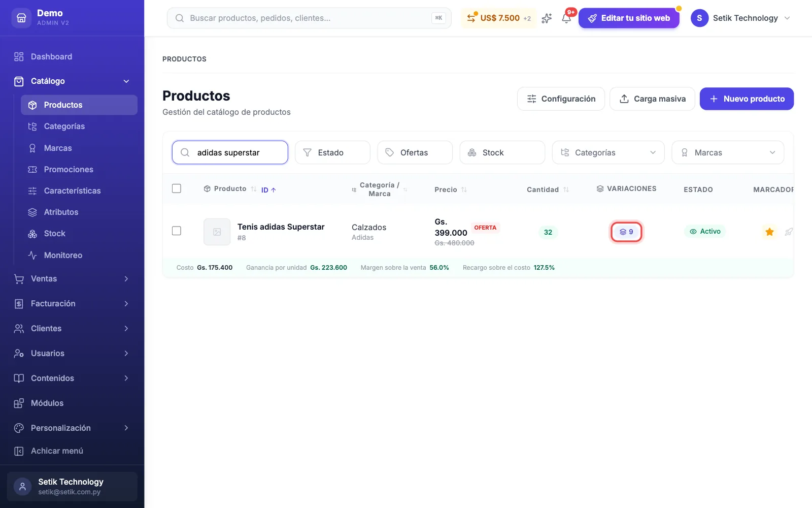Open Promociones in the sidebar

(79, 170)
